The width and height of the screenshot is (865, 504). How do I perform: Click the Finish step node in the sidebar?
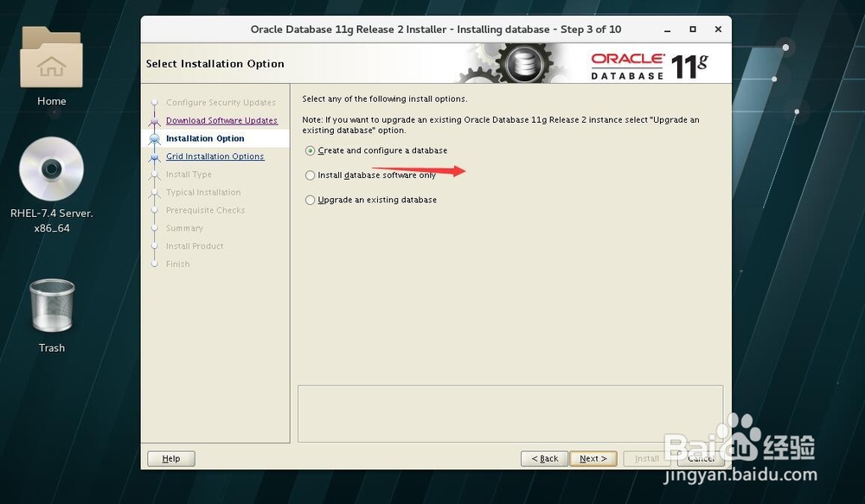click(x=177, y=264)
